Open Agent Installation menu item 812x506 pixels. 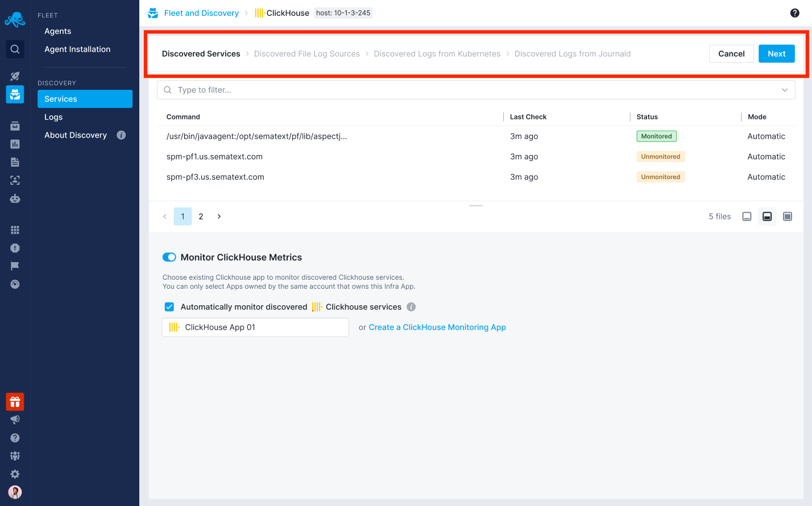(77, 49)
